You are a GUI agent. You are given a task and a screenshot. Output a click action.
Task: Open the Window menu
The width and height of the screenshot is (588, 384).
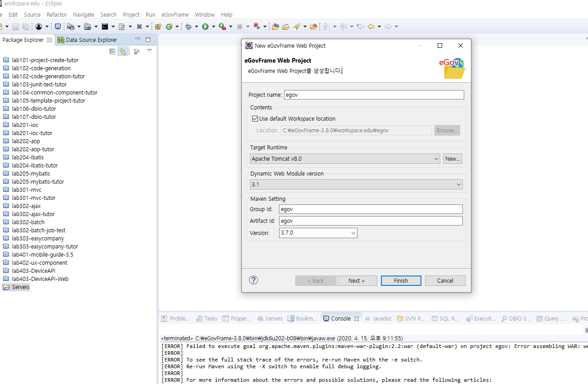[205, 14]
